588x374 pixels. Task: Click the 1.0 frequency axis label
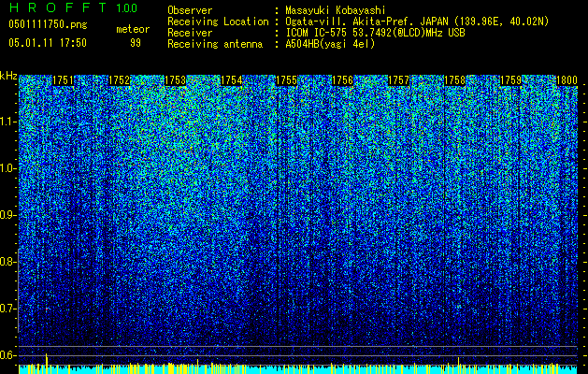(x=7, y=168)
